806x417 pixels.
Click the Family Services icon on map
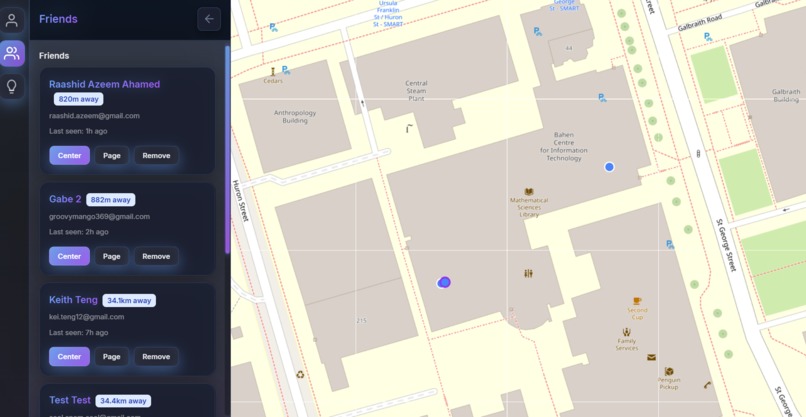point(626,332)
